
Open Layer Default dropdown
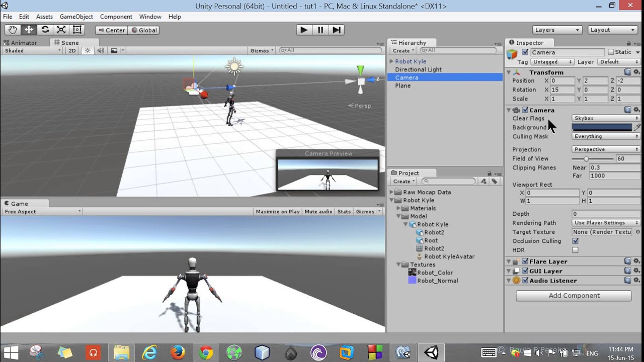[618, 62]
